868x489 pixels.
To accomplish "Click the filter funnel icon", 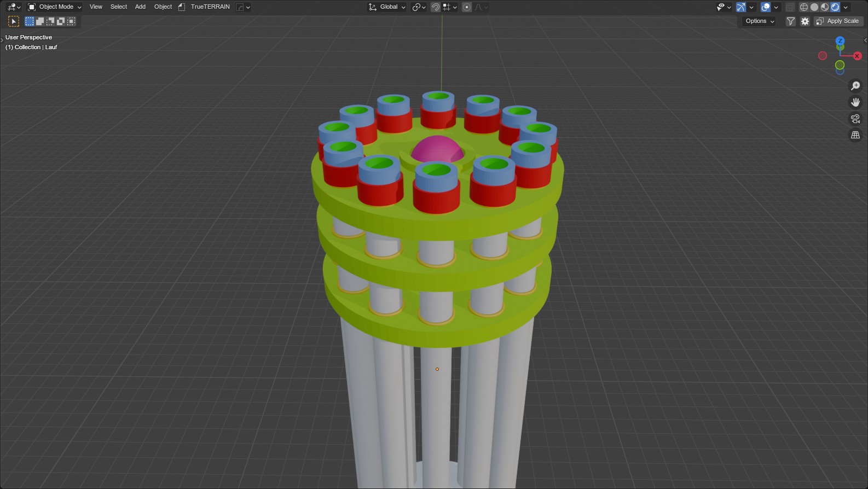I will [x=791, y=21].
